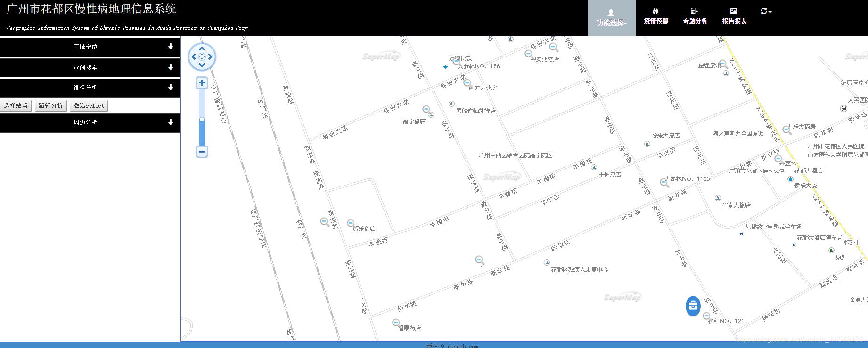This screenshot has width=868, height=348.
Task: Click the hotel icon at 丰恒旅店
Action: (x=594, y=167)
